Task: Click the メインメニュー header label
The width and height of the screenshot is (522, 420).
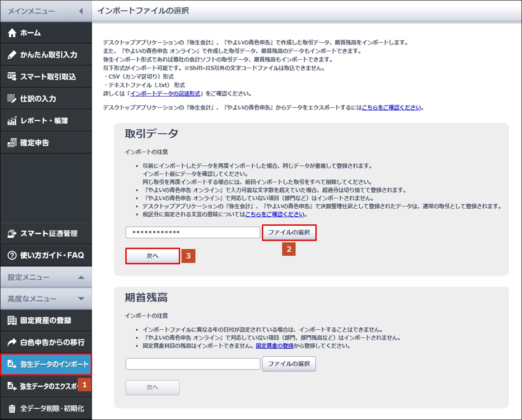Action: coord(31,11)
